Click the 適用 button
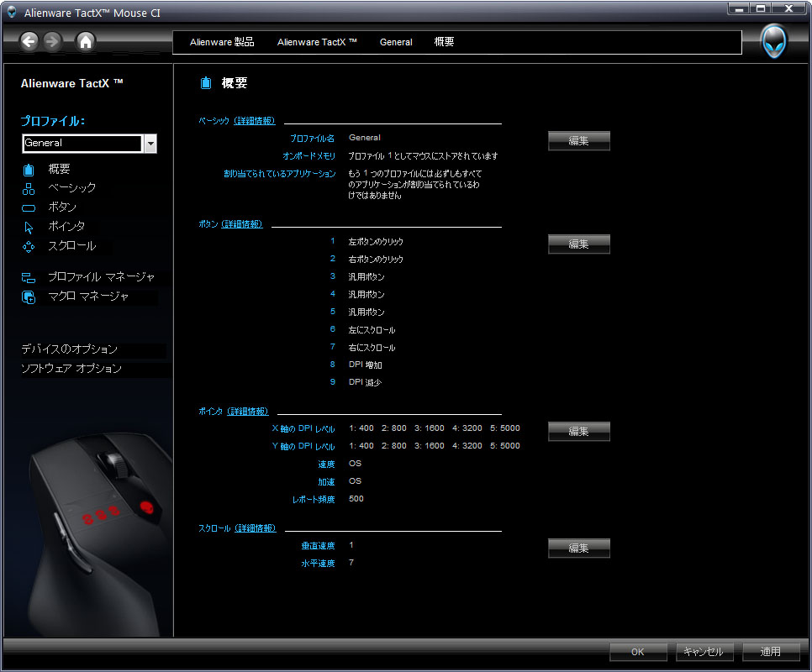The image size is (812, 672). (x=771, y=652)
